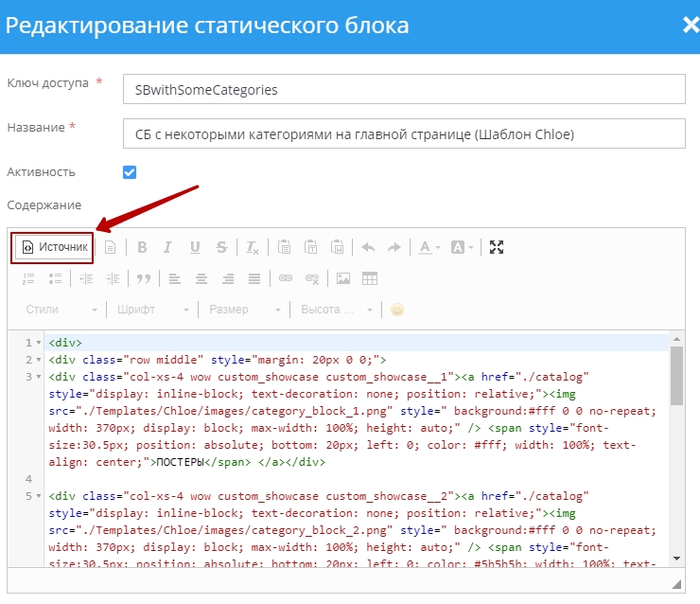Click the insert link icon
The width and height of the screenshot is (700, 604).
[285, 278]
